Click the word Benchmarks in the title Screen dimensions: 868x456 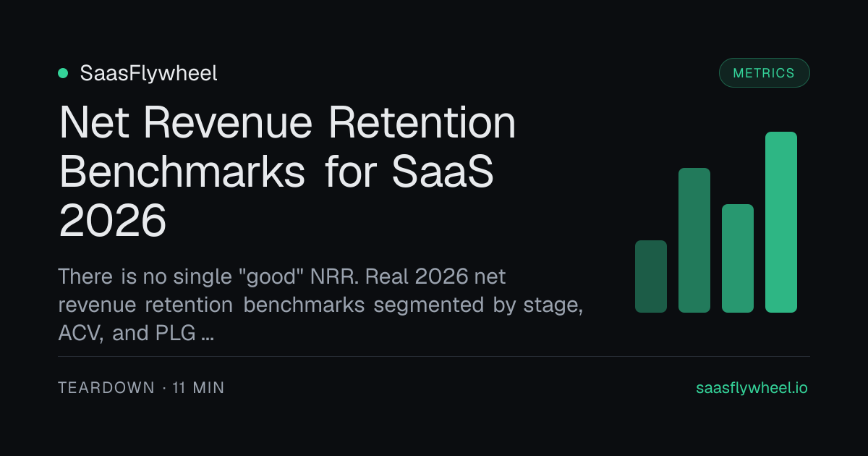point(182,172)
